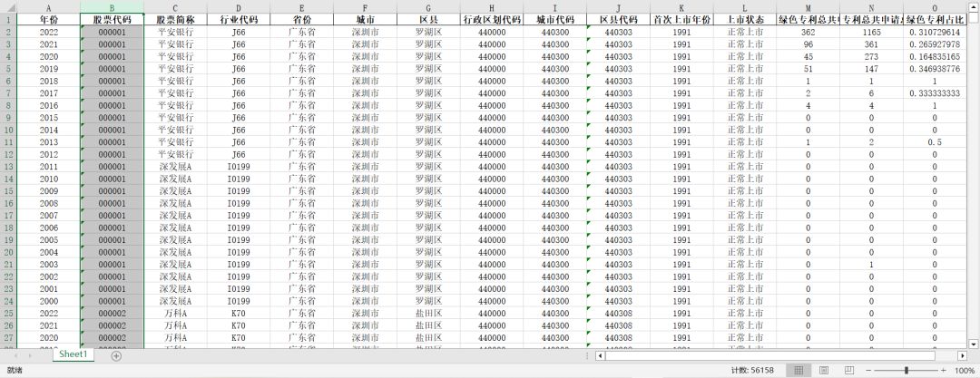Click the 城市 header cell
This screenshot has width=980, height=378.
tap(365, 19)
